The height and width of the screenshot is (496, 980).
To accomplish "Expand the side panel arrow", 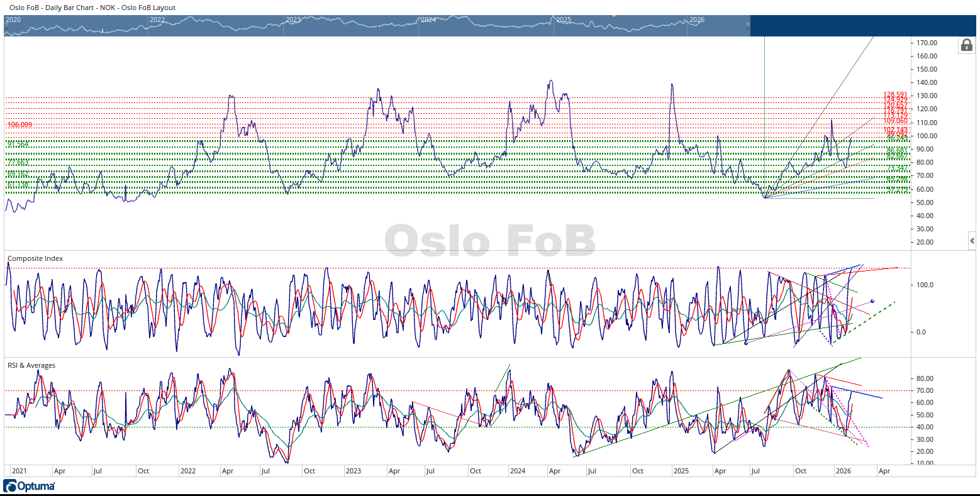I will [x=972, y=241].
